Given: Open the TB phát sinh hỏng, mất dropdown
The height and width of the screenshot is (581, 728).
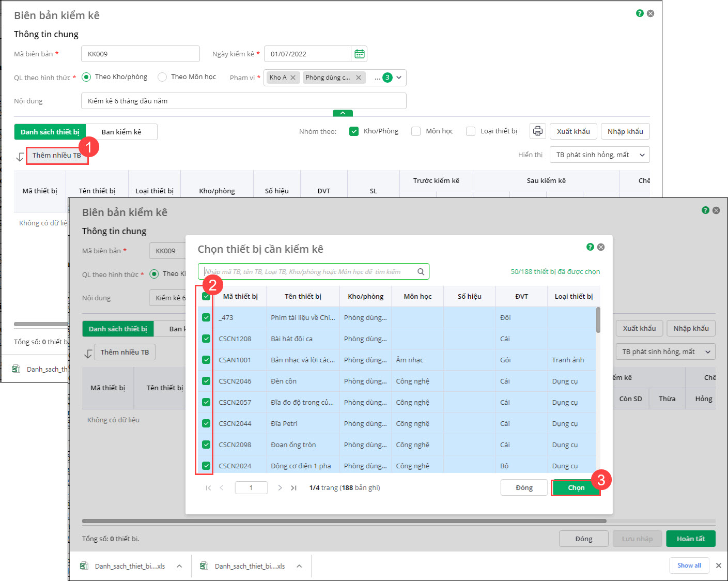Looking at the screenshot, I should (599, 155).
